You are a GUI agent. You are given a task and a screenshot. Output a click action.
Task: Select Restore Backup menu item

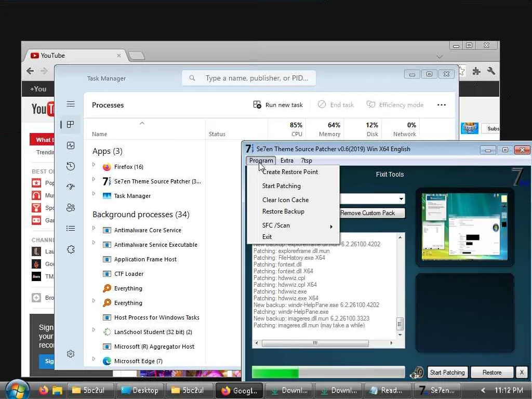[x=294, y=211]
